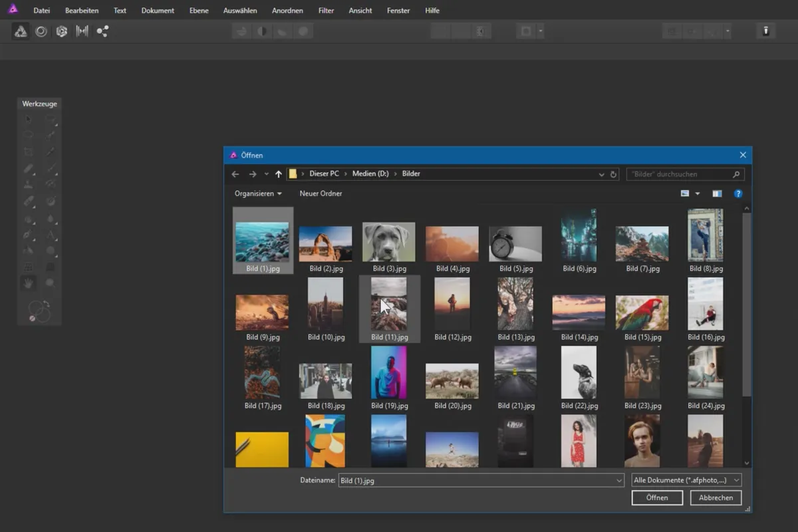The width and height of the screenshot is (798, 532).
Task: Open the Datei menu
Action: click(x=41, y=11)
